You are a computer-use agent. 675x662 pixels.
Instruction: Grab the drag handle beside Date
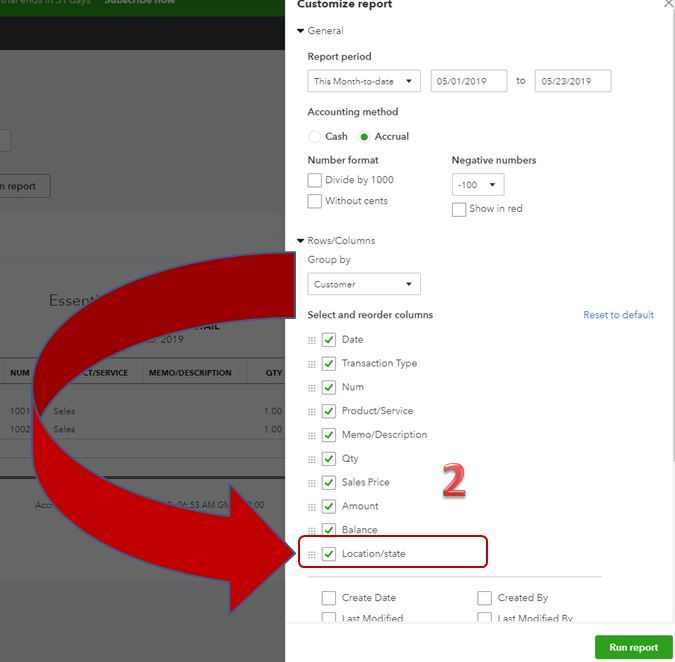tap(312, 340)
